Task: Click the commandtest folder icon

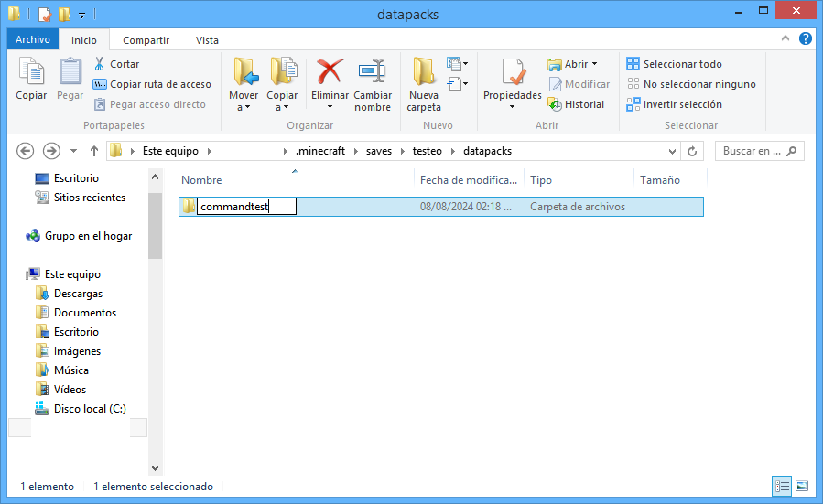Action: (189, 206)
